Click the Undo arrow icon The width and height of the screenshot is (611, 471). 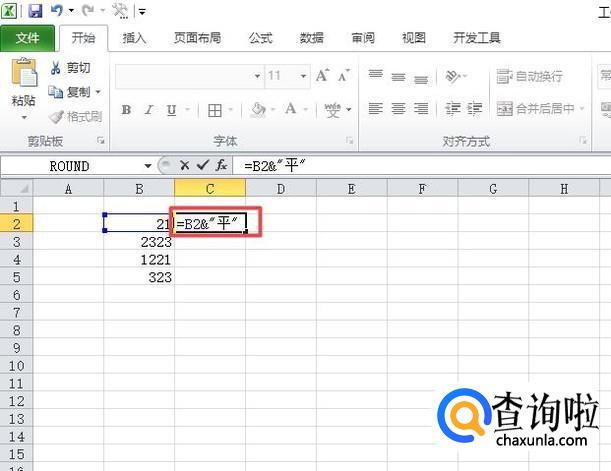[x=57, y=11]
